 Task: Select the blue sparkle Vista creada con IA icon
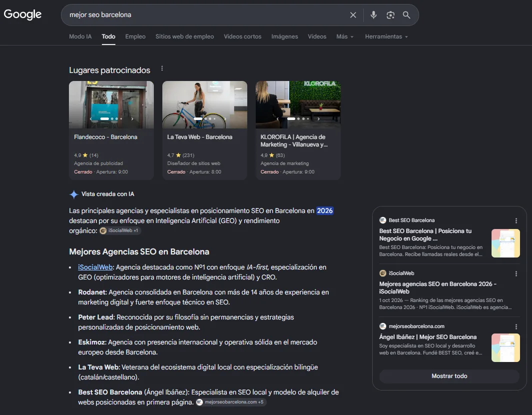(73, 194)
